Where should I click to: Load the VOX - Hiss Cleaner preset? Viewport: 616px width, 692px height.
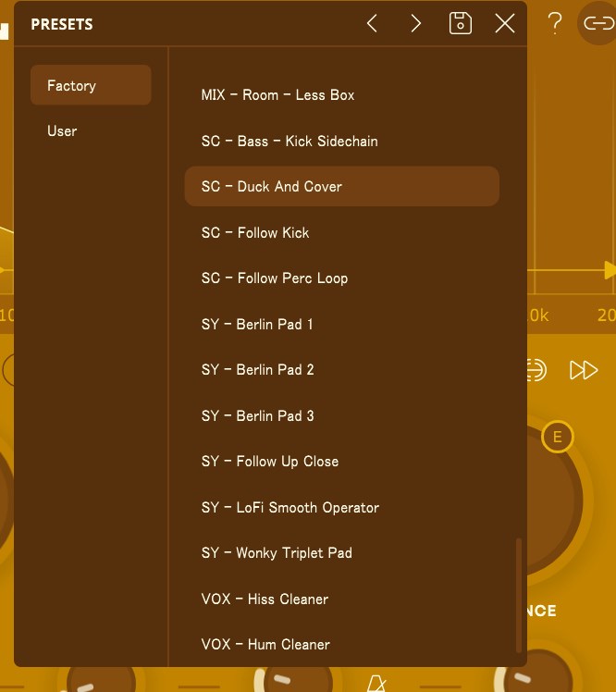pos(265,599)
